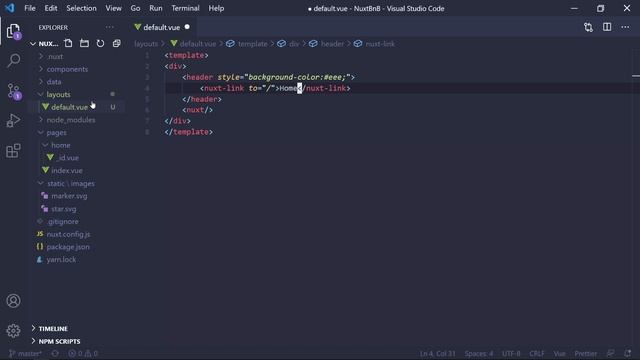
Task: Open the Accounts menu icon
Action: (x=13, y=301)
